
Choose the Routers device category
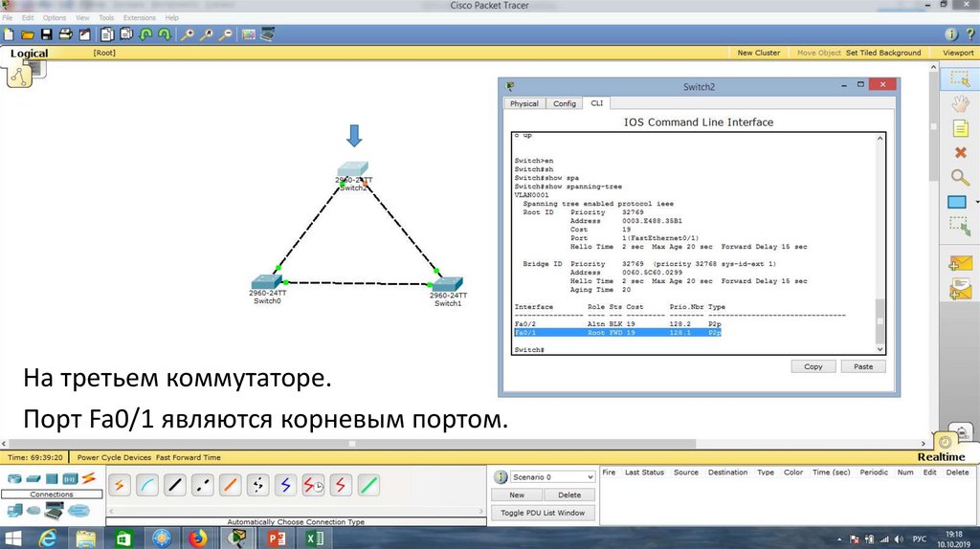[13, 479]
